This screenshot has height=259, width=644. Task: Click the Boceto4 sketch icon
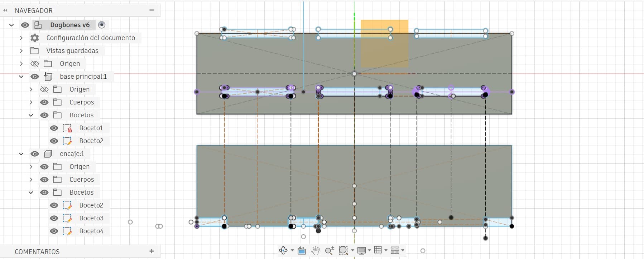coord(67,231)
